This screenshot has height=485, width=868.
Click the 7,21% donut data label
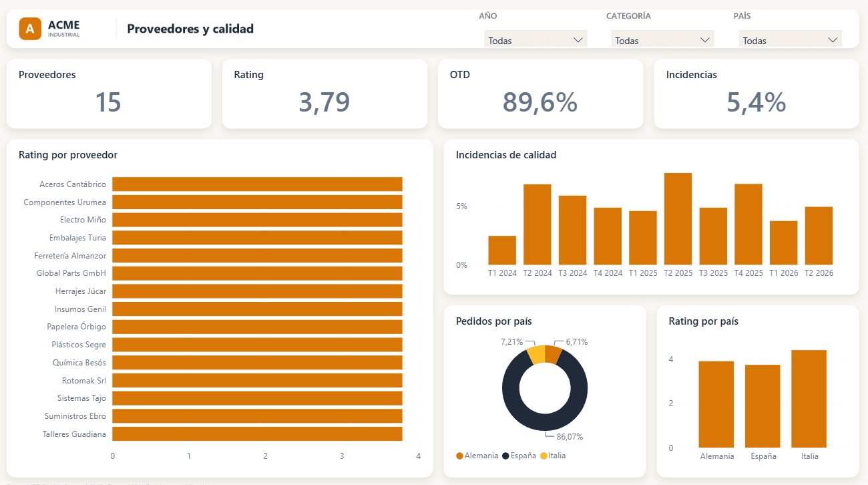coord(511,342)
